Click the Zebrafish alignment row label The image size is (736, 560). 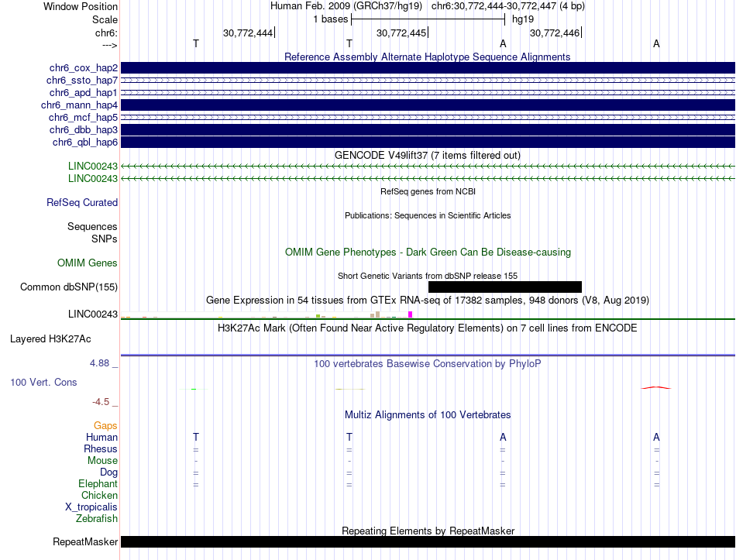pos(97,519)
